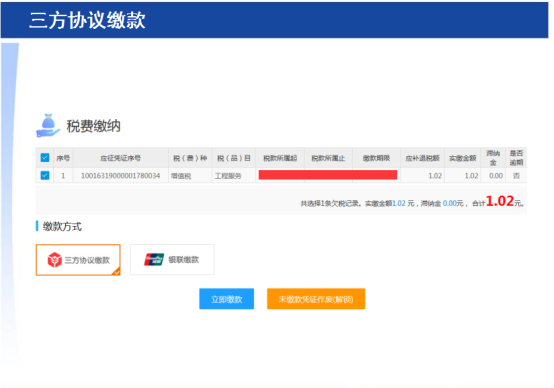Click the 税（品）目 column header
The height and width of the screenshot is (388, 554).
point(234,158)
